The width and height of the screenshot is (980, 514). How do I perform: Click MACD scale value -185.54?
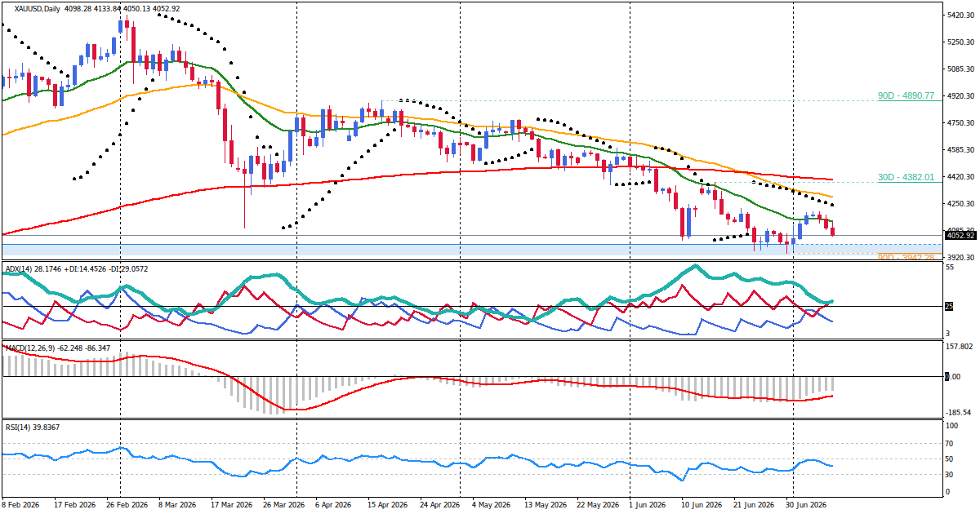[960, 413]
